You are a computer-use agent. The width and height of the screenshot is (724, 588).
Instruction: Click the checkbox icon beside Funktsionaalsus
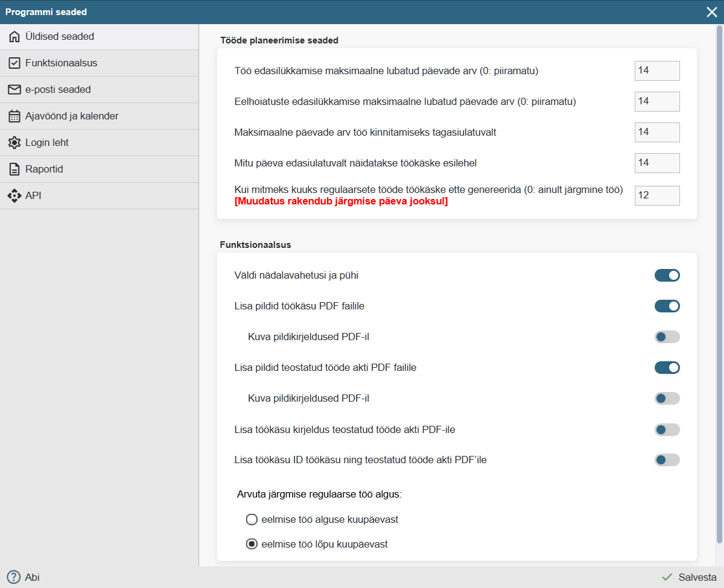(x=14, y=63)
